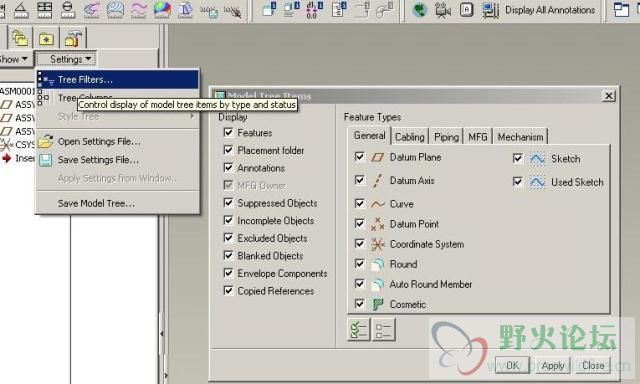Toggle the Incomplete Objects checkbox
This screenshot has width=640, height=384.
(229, 220)
